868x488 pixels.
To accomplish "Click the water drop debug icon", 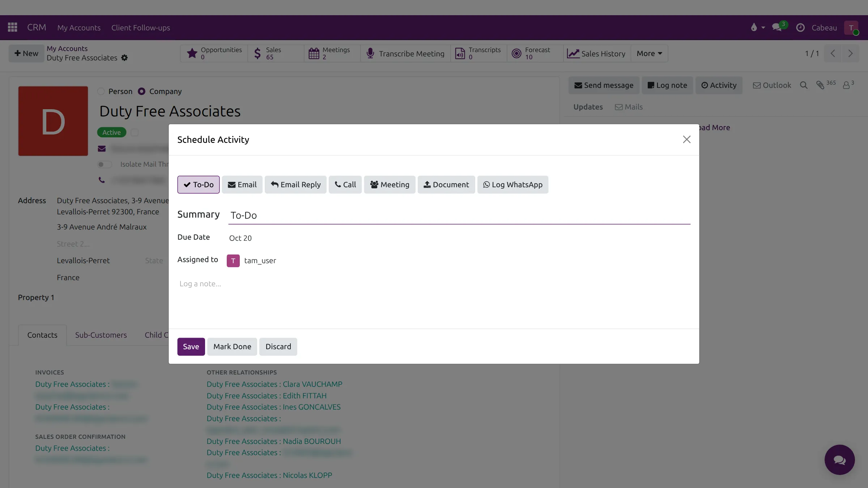I will click(754, 27).
